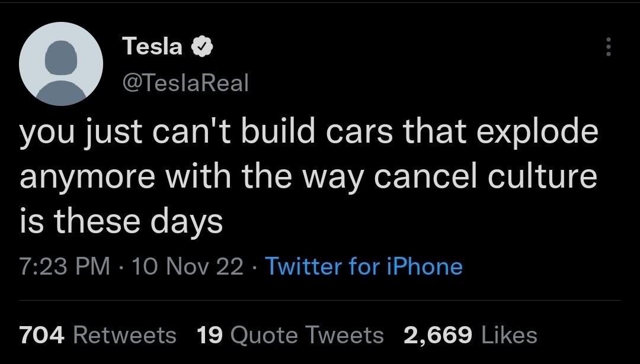The width and height of the screenshot is (640, 364).
Task: Click the number 19 quote count
Action: point(208,335)
